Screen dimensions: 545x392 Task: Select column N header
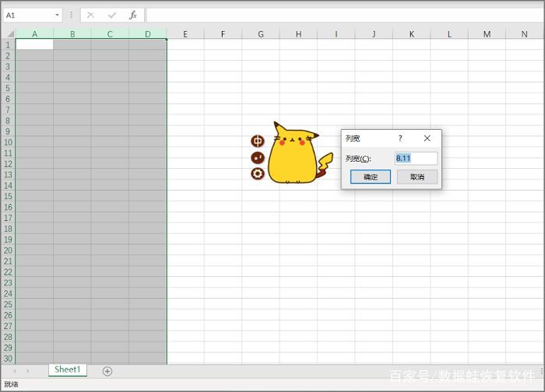coord(525,33)
